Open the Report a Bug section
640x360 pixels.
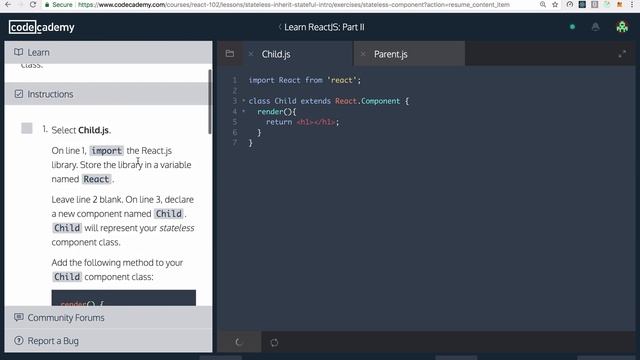point(108,340)
